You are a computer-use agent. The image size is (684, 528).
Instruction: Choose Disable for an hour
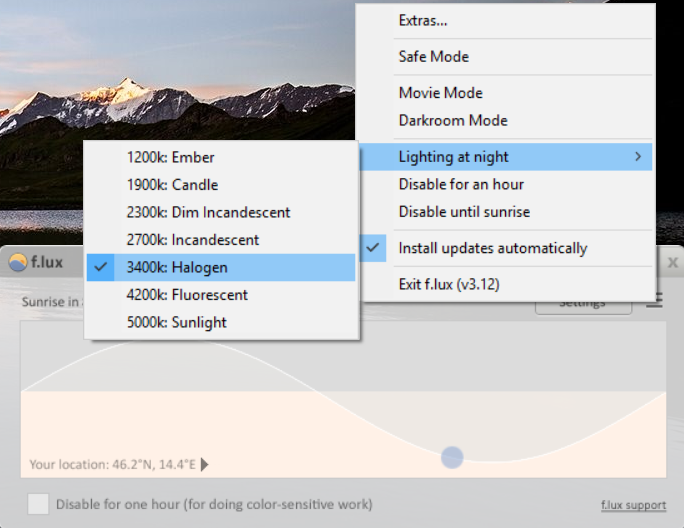(x=506, y=184)
